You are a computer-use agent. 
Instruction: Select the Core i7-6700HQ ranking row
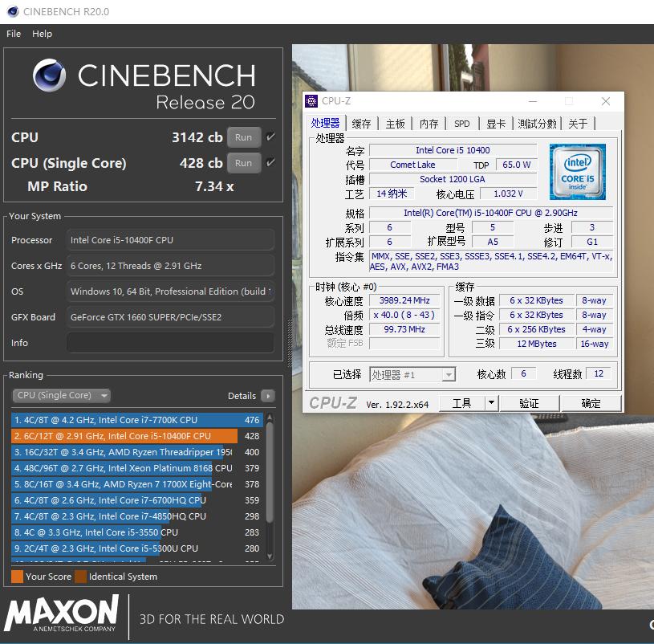(137, 500)
